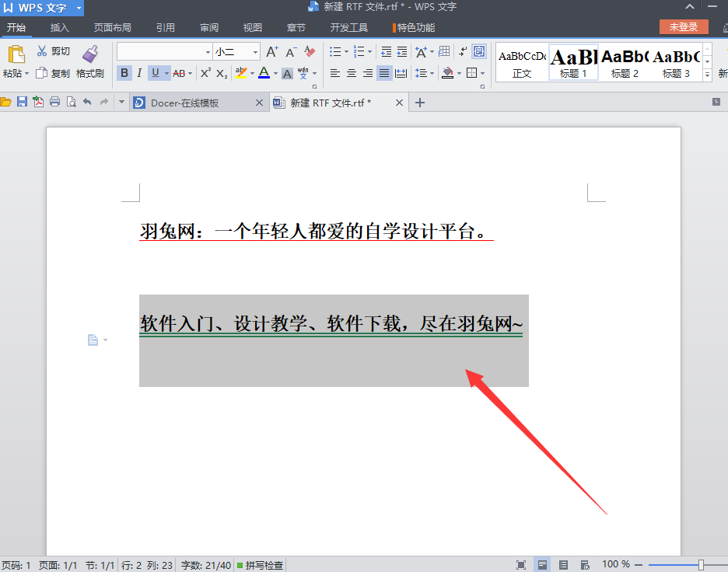Open line spacing dropdown arrow
The image size is (728, 572).
coord(432,73)
